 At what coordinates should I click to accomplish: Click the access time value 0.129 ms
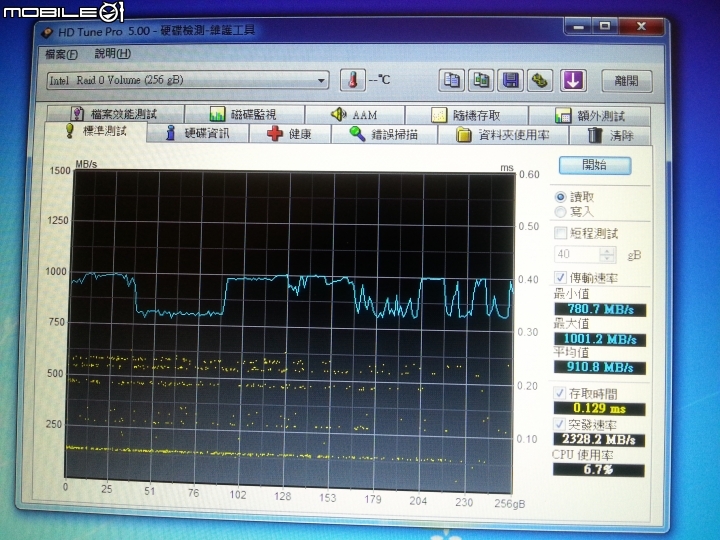(x=599, y=408)
